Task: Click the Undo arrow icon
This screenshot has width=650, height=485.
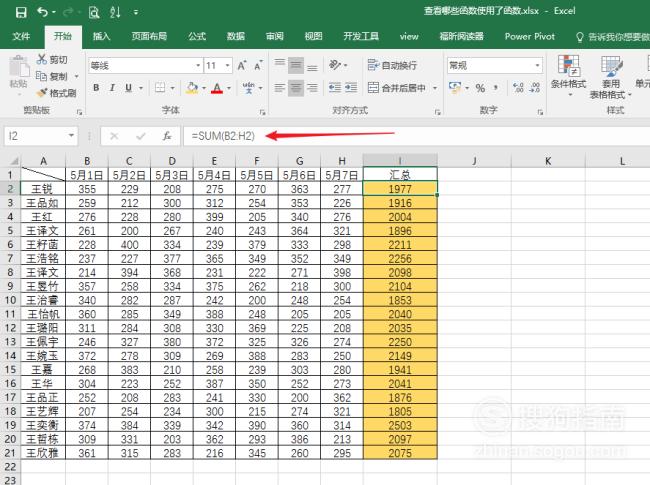Action: (43, 12)
